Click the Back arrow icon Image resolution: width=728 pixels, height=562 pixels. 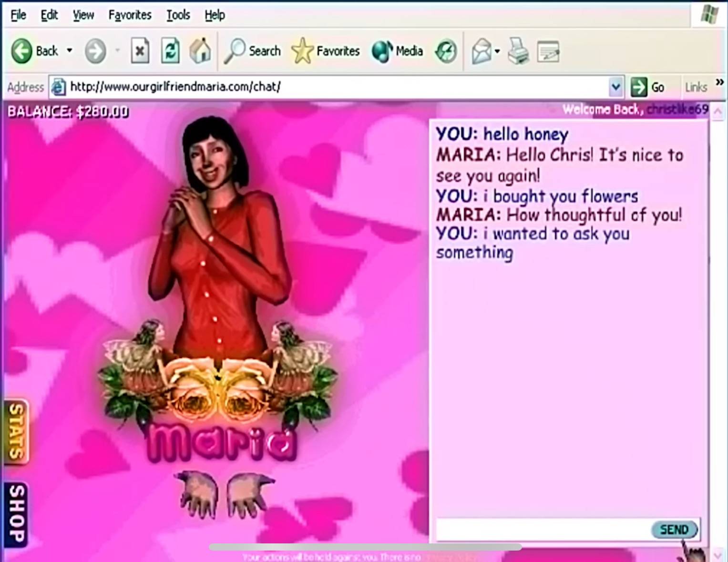[x=21, y=51]
